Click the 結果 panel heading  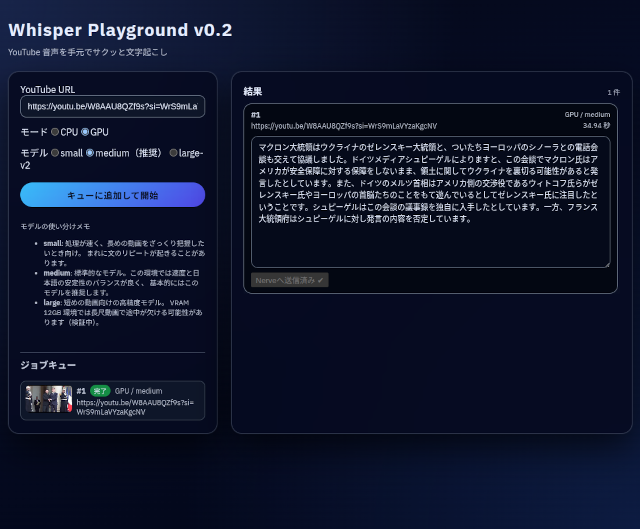tap(253, 91)
